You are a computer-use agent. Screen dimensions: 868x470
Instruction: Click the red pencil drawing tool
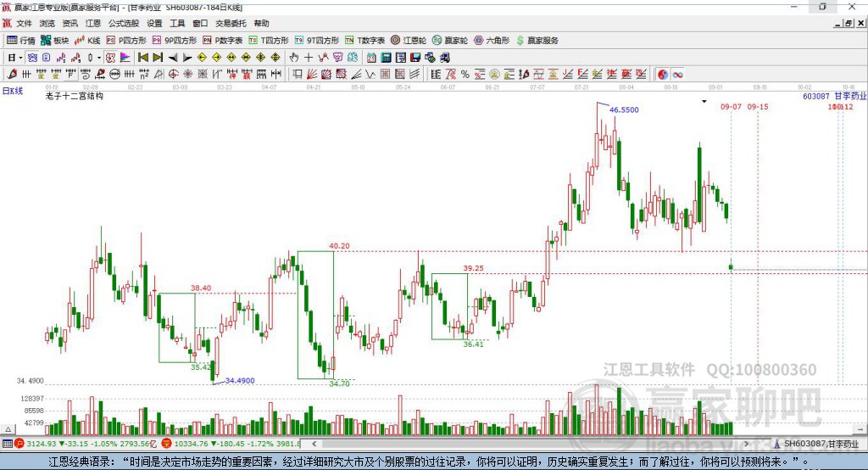coord(12,75)
